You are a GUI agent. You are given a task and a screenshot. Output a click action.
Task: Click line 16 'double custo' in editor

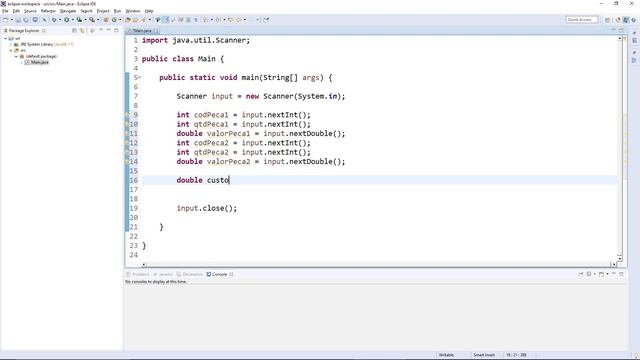203,180
